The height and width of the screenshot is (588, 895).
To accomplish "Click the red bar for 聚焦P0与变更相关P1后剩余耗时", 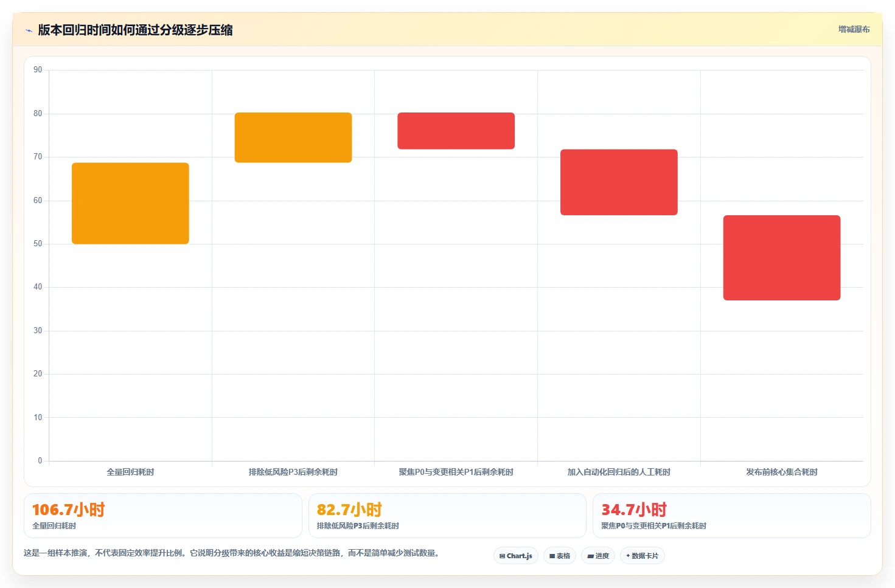I will 456,131.
